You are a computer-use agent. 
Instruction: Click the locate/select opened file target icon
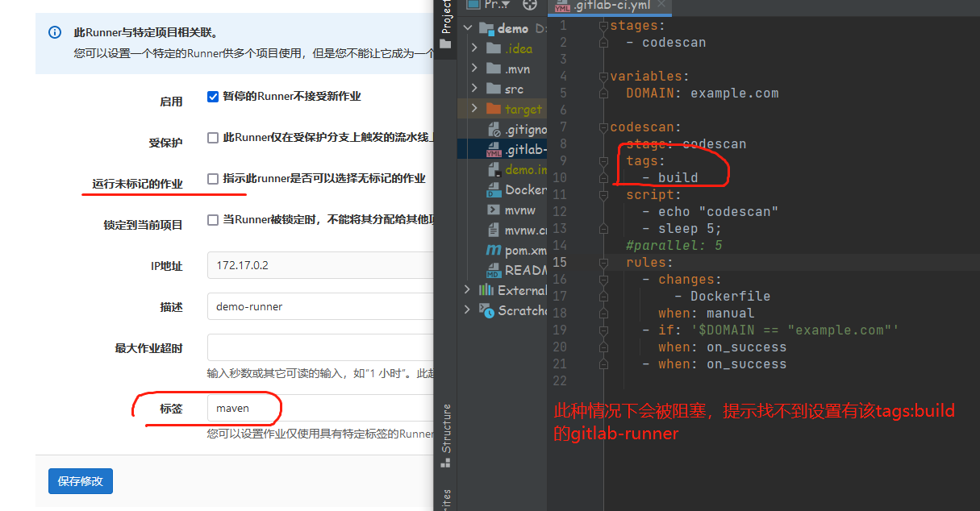pos(529,4)
